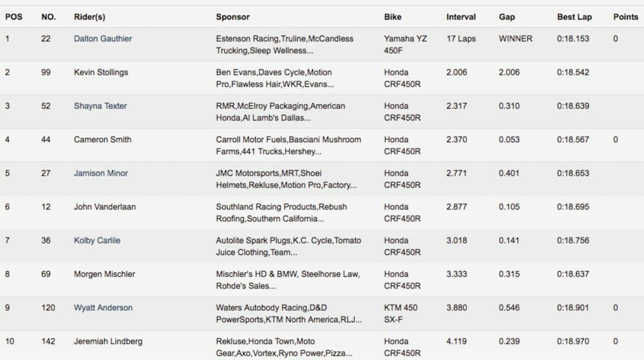Click Morgen Mischler's rider name
644x360 pixels.
(104, 274)
